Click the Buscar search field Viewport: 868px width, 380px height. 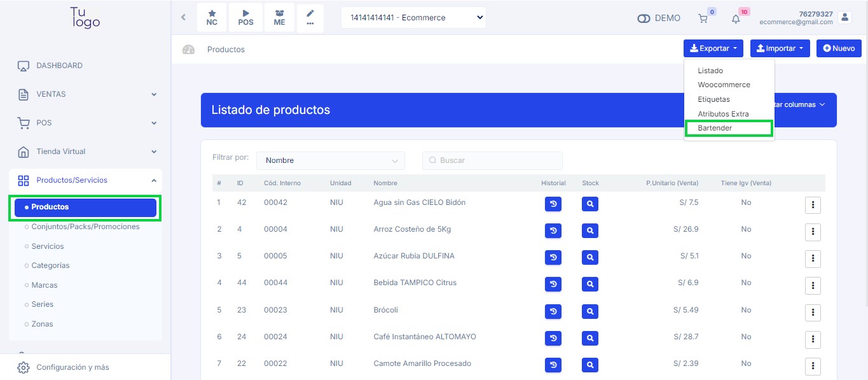click(493, 160)
